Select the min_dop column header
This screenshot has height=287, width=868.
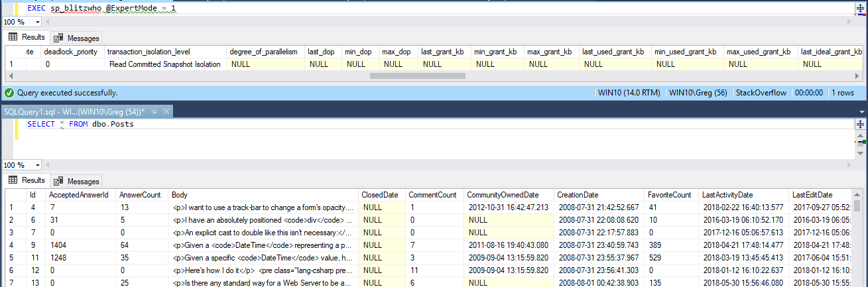point(361,52)
